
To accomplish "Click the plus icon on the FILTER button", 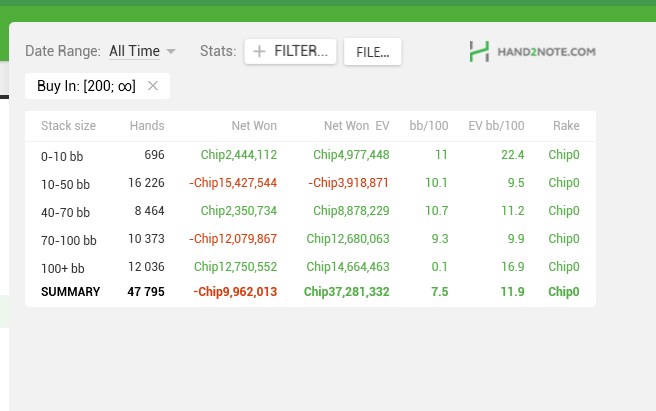I will [x=259, y=51].
